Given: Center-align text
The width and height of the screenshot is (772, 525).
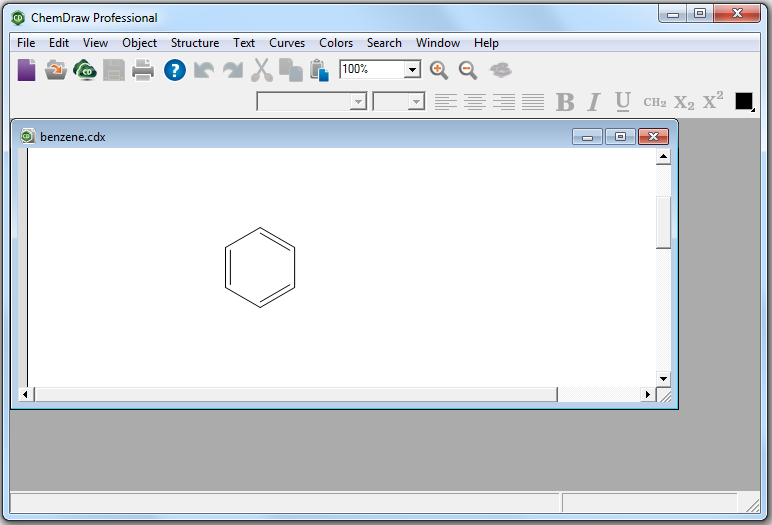Looking at the screenshot, I should tap(475, 102).
